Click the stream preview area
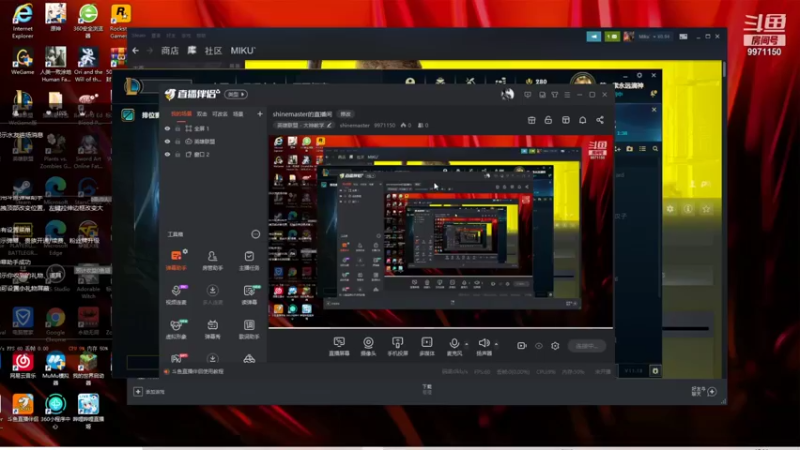The width and height of the screenshot is (800, 450). tap(441, 231)
